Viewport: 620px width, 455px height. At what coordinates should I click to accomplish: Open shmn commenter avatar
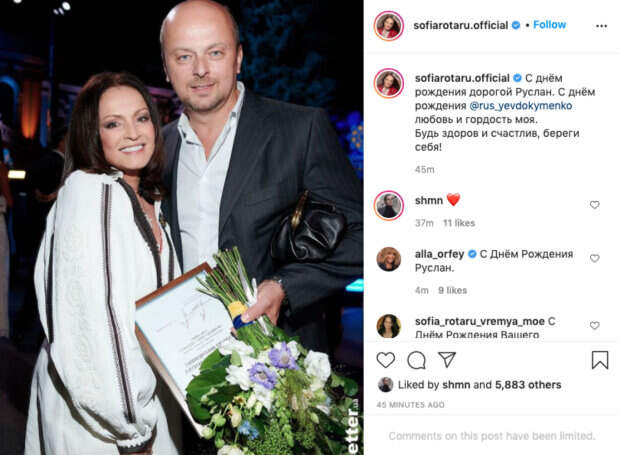[389, 206]
